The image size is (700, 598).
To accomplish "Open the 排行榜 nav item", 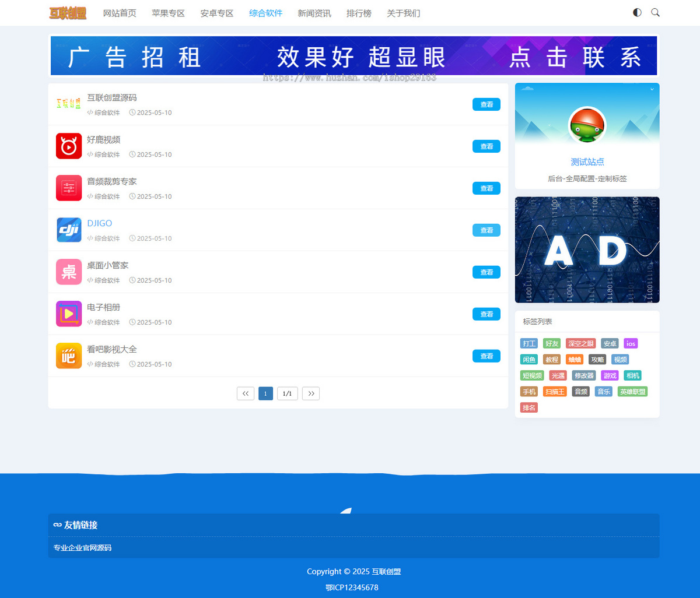I will point(359,13).
